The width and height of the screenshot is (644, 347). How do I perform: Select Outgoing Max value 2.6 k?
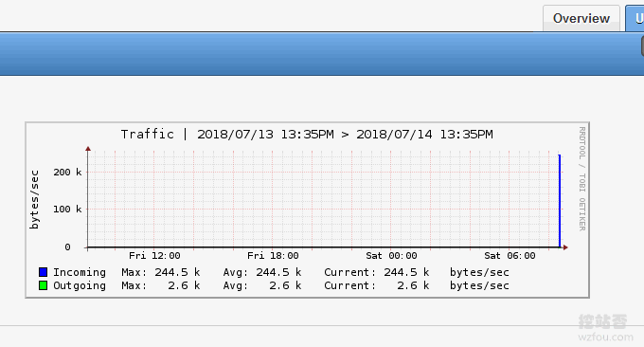[184, 285]
